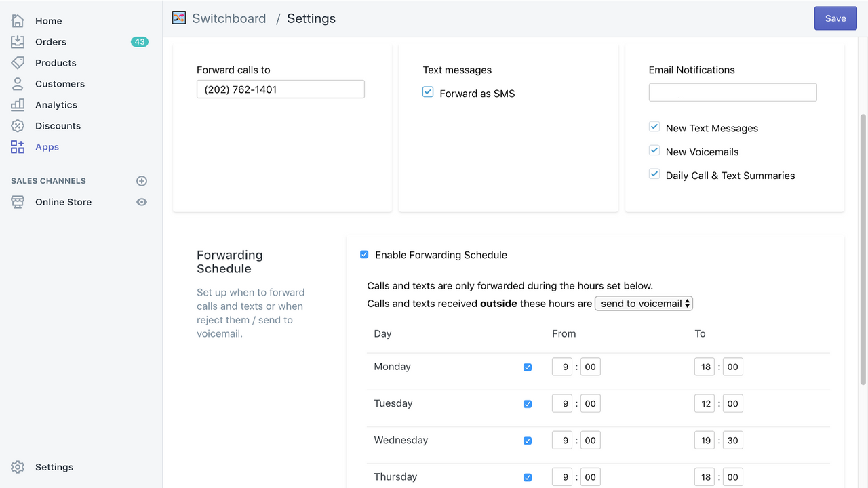The image size is (868, 488).
Task: Toggle Forward as SMS checkbox
Action: (428, 92)
